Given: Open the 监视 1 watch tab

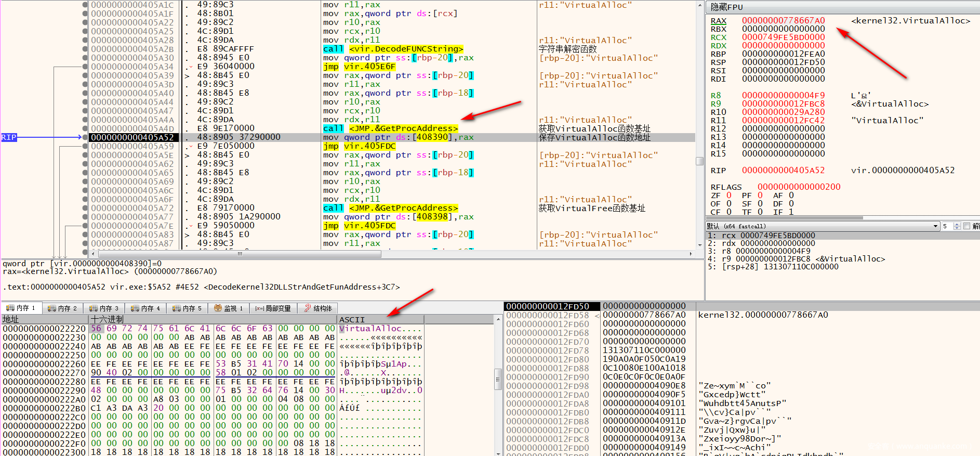Looking at the screenshot, I should 229,308.
